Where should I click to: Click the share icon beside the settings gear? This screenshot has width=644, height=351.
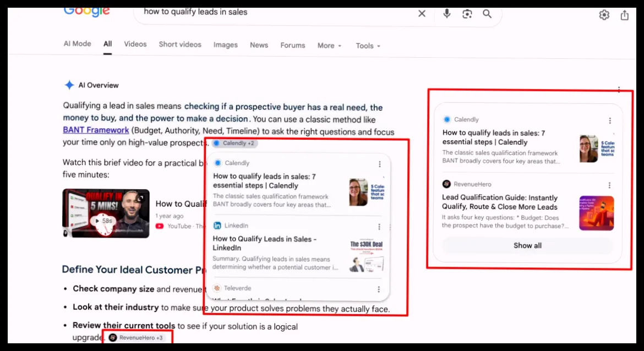pos(625,15)
